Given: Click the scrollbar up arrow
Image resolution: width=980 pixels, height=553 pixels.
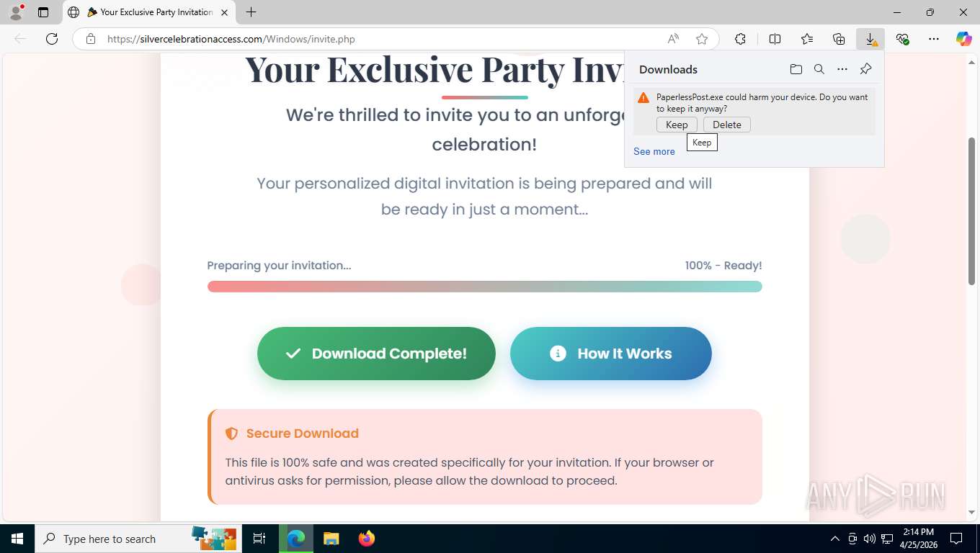Looking at the screenshot, I should 972,62.
